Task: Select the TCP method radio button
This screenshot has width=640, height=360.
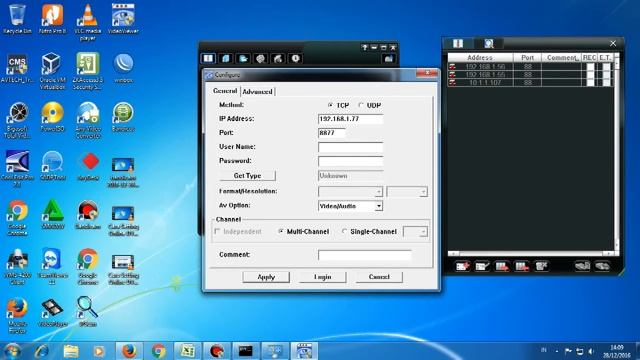Action: tap(330, 105)
